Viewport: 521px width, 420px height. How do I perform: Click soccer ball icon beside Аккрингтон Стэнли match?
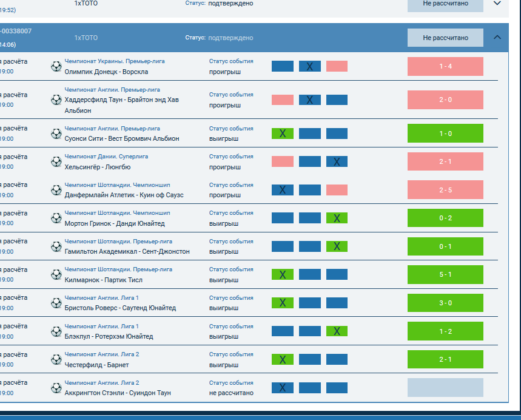click(56, 387)
